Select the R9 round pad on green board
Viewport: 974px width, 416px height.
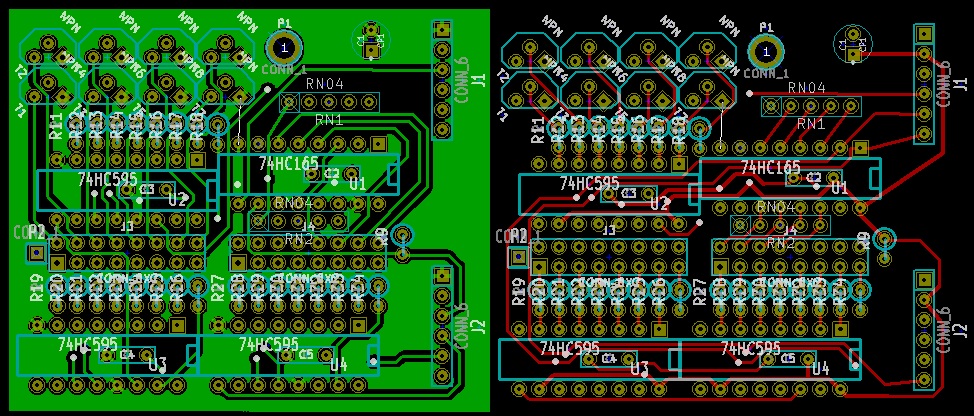(402, 236)
